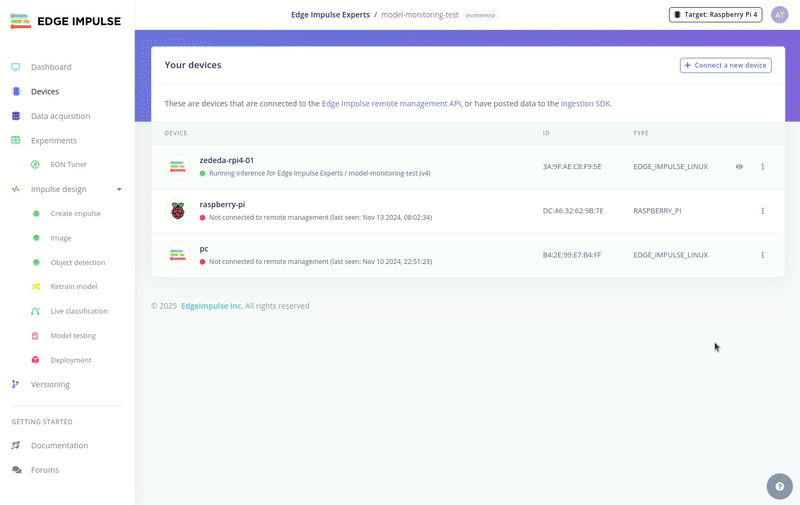Open Data acquisition page
Viewport: 800px width, 505px height.
pyautogui.click(x=60, y=116)
